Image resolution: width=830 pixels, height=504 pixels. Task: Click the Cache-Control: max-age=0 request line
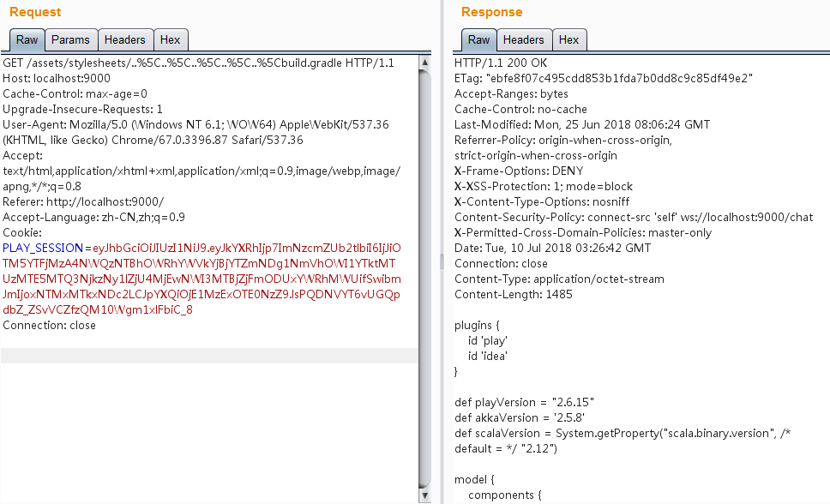(75, 93)
